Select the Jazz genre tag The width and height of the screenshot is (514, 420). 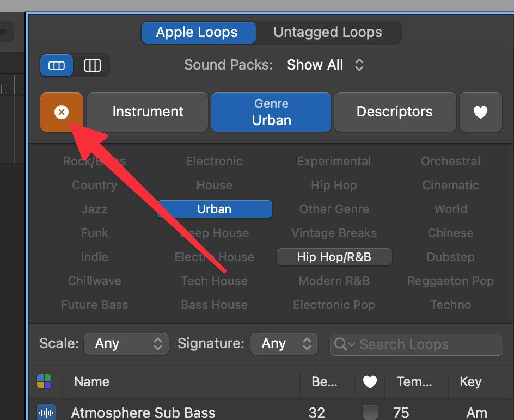94,209
